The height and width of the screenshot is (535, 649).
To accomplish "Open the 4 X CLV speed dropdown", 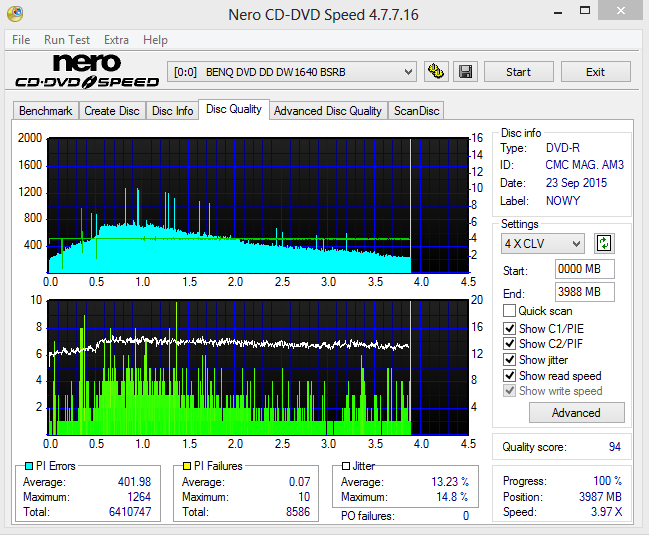I will tap(543, 244).
